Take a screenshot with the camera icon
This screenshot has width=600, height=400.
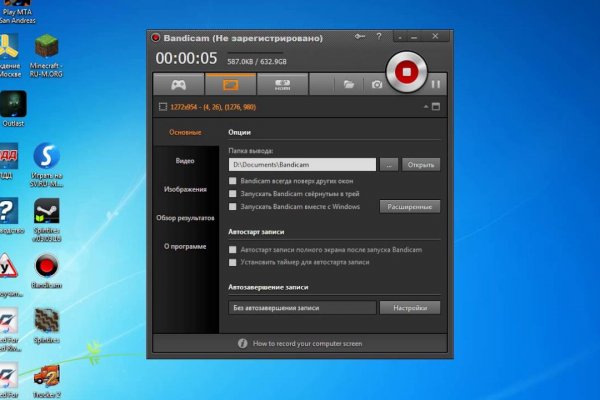[x=376, y=86]
